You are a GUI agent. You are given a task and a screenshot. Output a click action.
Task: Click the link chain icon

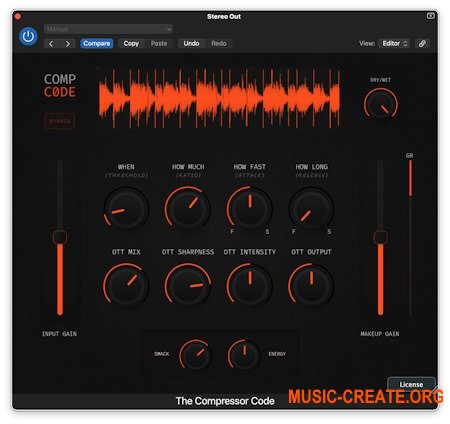pyautogui.click(x=422, y=44)
